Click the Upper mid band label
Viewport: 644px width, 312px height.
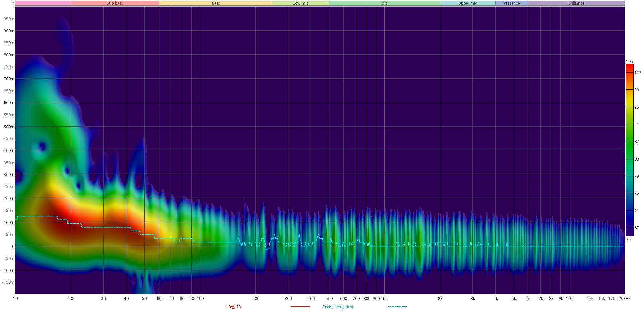coord(468,3)
